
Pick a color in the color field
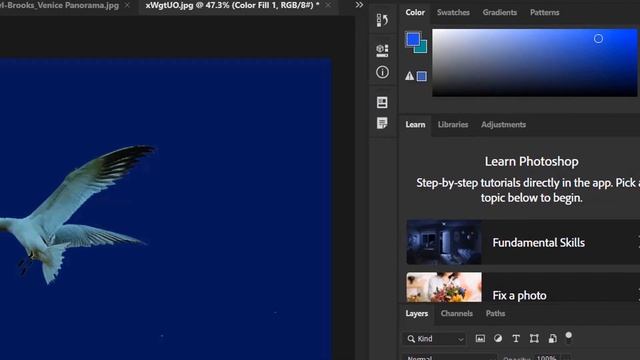tap(534, 62)
